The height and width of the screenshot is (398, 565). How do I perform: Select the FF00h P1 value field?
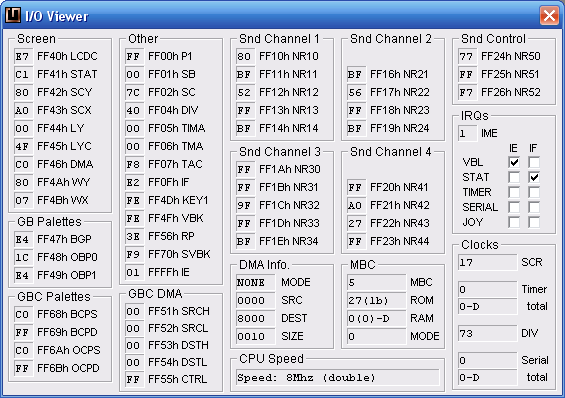pos(134,57)
